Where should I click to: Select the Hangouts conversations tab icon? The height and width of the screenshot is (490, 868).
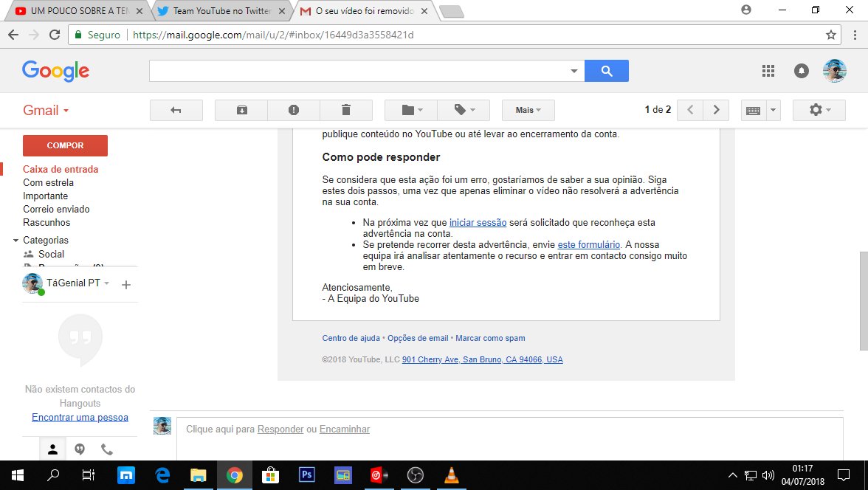tap(80, 449)
